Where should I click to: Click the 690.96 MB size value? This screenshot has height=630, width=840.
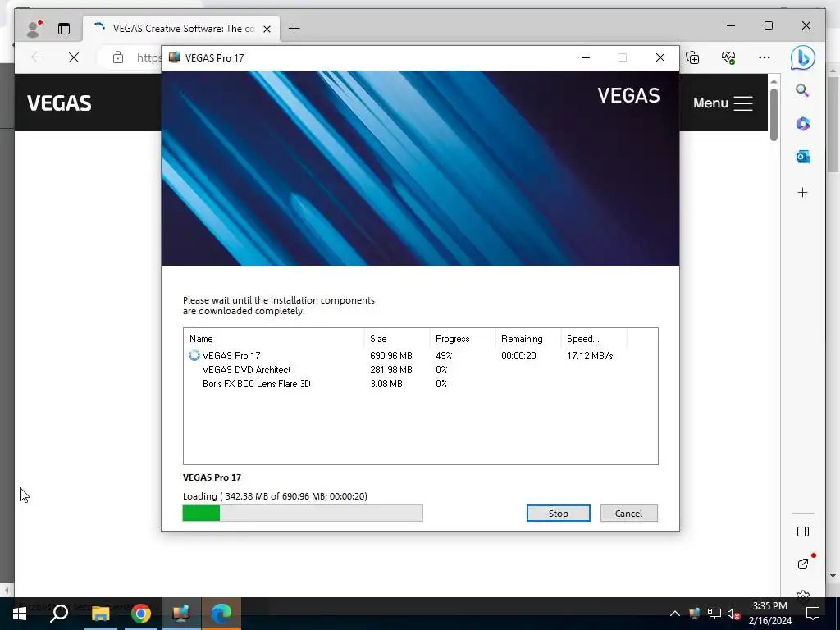coord(391,356)
